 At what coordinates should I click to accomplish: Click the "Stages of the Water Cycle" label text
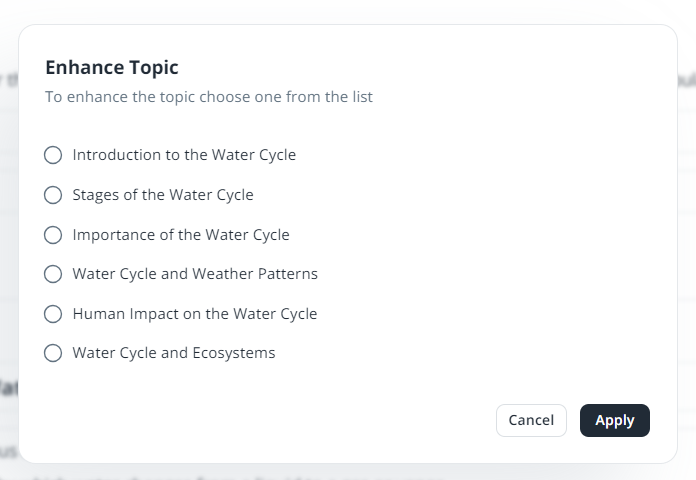[163, 195]
